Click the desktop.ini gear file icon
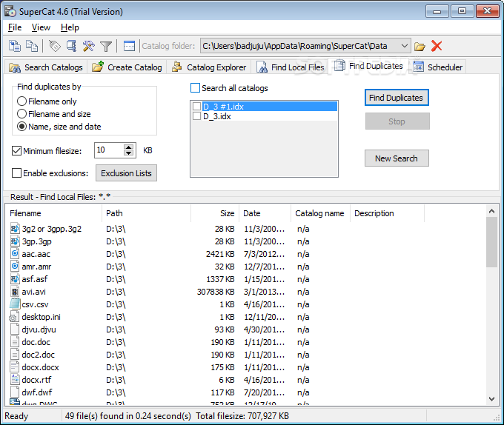Screen dimensions: 504x425 (14, 316)
